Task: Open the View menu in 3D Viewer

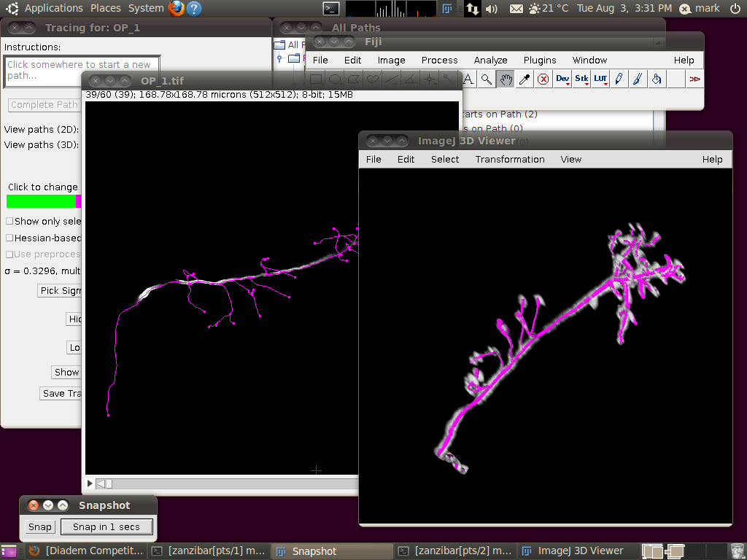Action: pyautogui.click(x=570, y=160)
